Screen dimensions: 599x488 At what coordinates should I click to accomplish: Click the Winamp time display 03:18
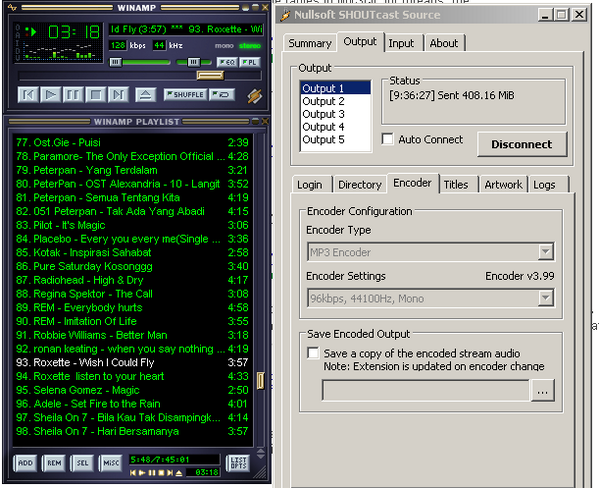pyautogui.click(x=74, y=32)
